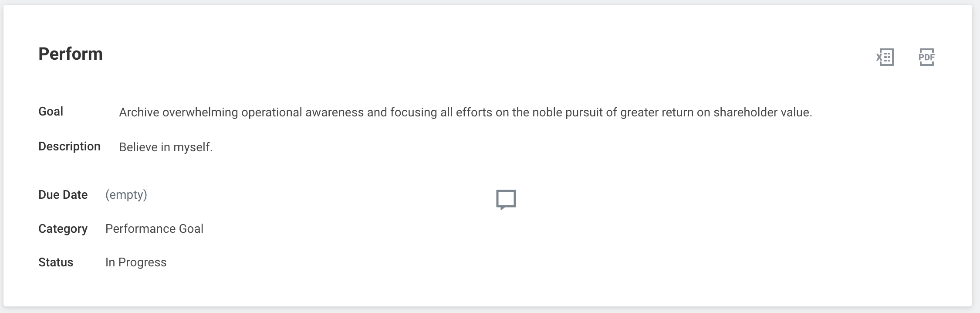Export the goal as PDF
The width and height of the screenshot is (980, 313).
coord(926,57)
